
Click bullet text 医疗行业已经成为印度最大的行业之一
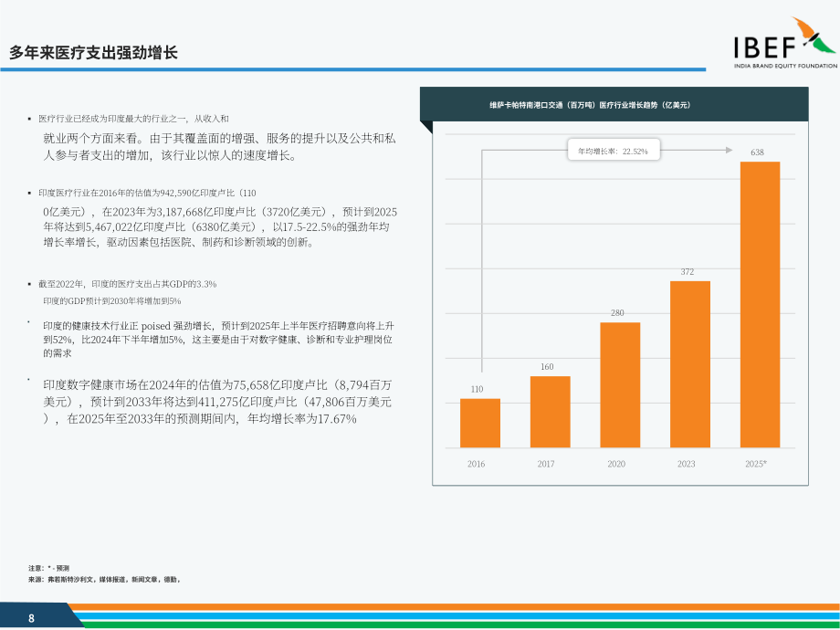pos(112,119)
